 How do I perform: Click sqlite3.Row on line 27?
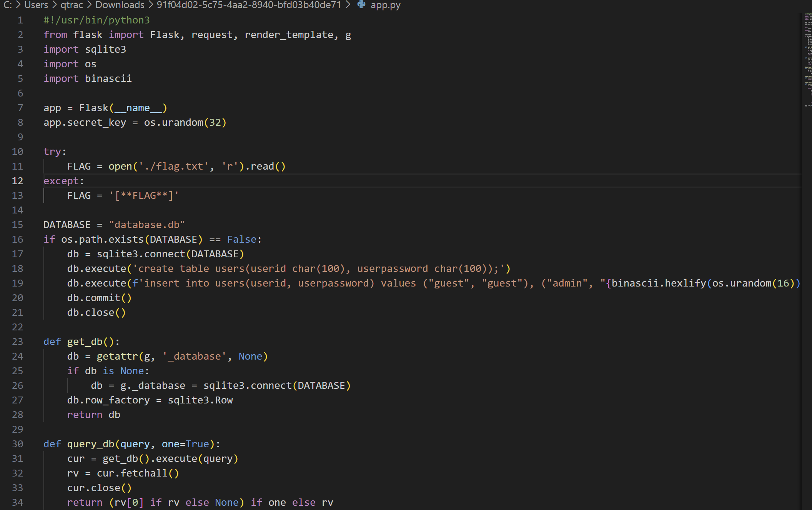[200, 400]
